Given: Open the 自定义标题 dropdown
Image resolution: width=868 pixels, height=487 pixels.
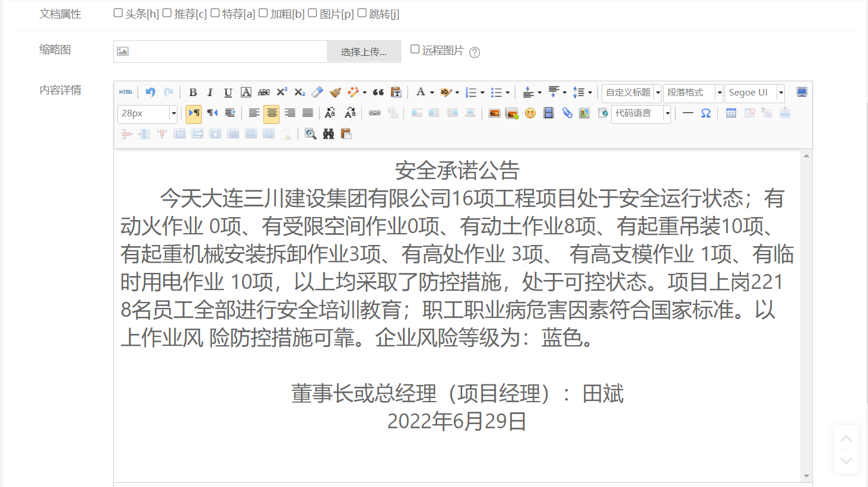Looking at the screenshot, I should click(631, 93).
